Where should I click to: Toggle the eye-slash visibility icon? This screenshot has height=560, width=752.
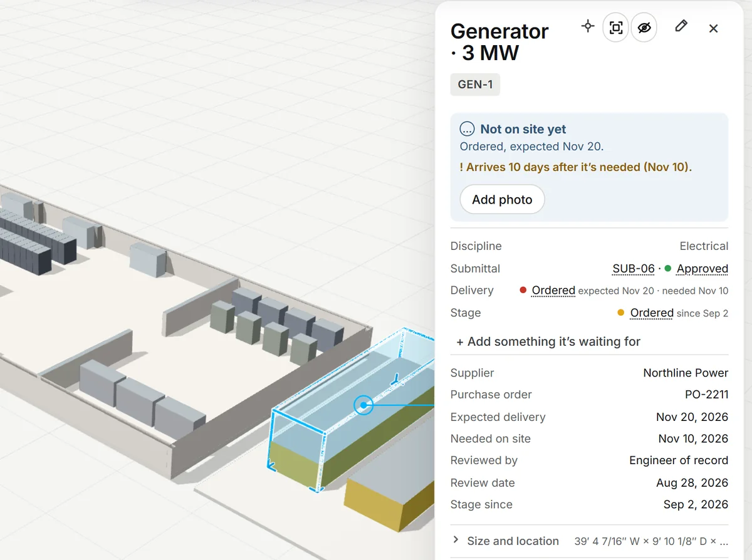(644, 28)
